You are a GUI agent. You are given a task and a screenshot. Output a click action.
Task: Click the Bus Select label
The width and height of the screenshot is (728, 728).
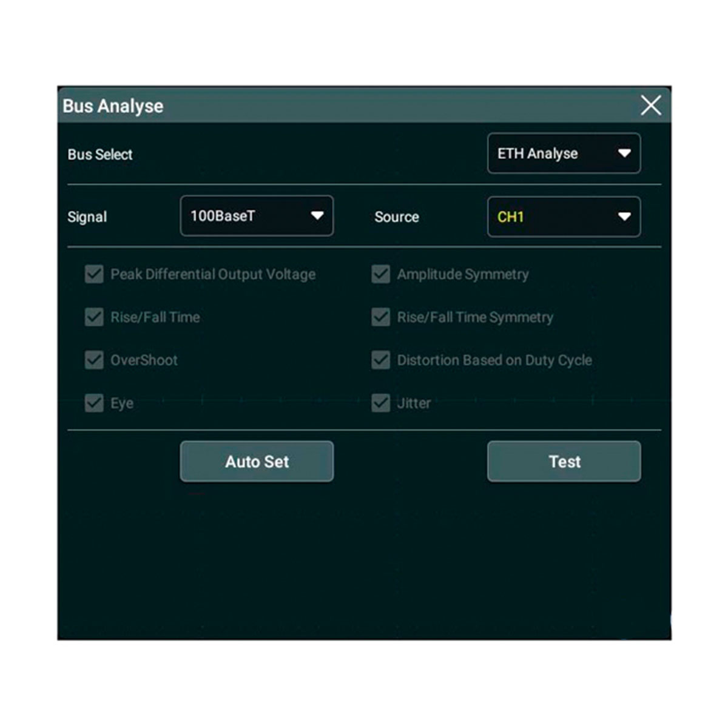pyautogui.click(x=100, y=155)
